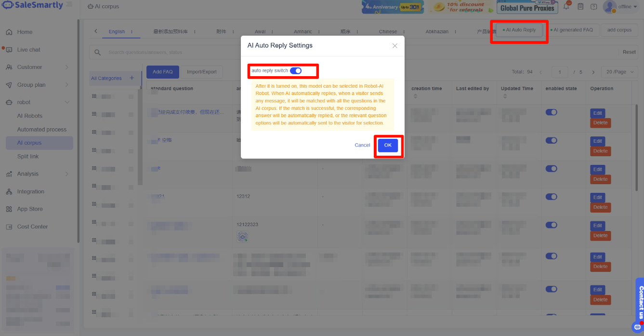Toggle enabled state switch in second row
Image resolution: width=644 pixels, height=336 pixels.
coord(551,141)
